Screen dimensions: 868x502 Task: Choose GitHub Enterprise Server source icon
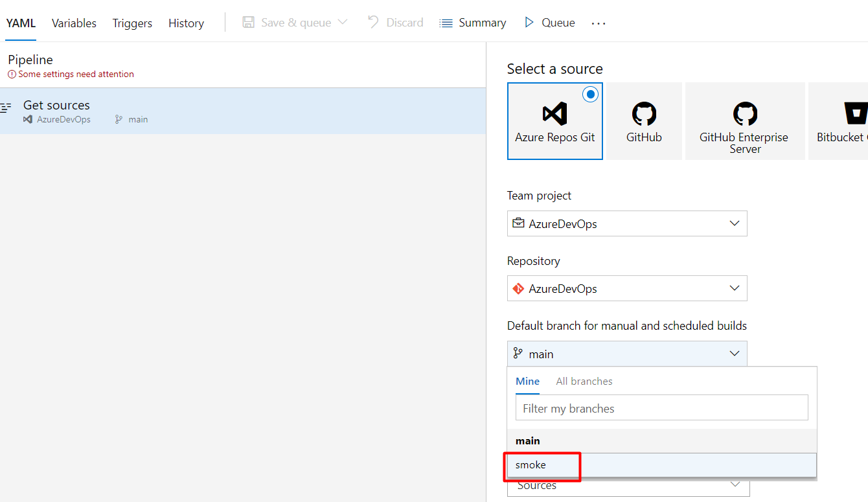coord(745,114)
